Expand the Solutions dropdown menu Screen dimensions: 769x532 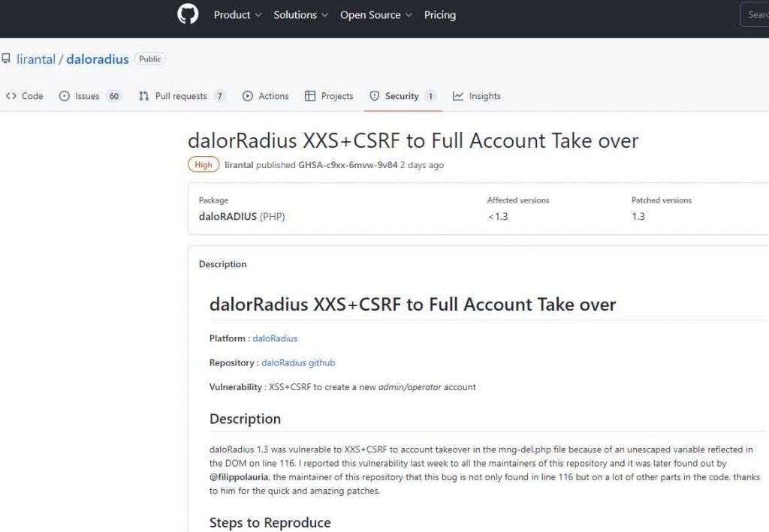tap(300, 15)
